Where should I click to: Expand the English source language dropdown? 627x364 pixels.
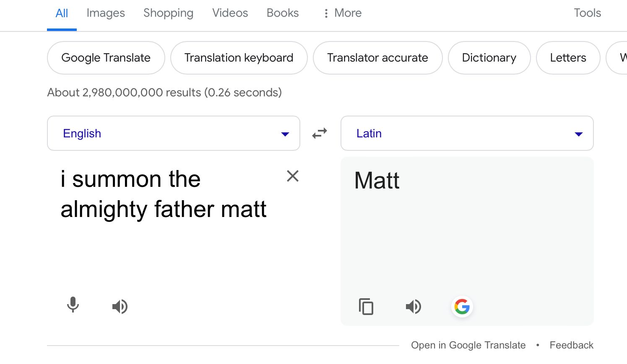173,133
